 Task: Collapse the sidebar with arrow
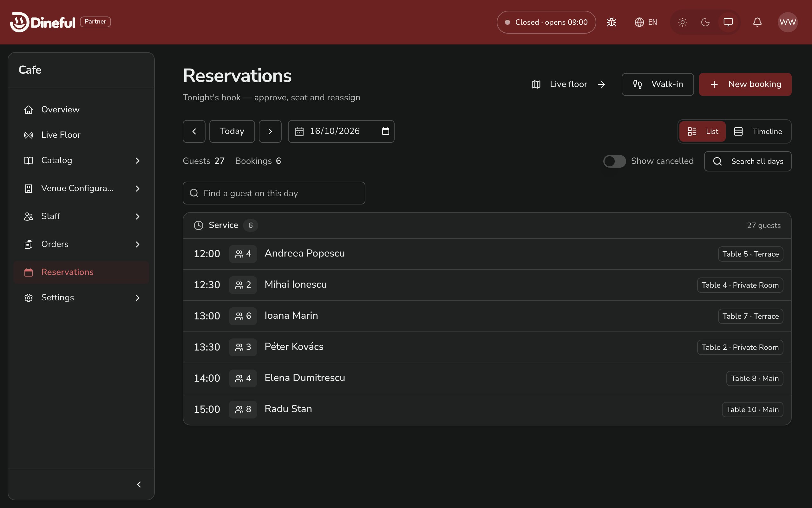pos(139,485)
